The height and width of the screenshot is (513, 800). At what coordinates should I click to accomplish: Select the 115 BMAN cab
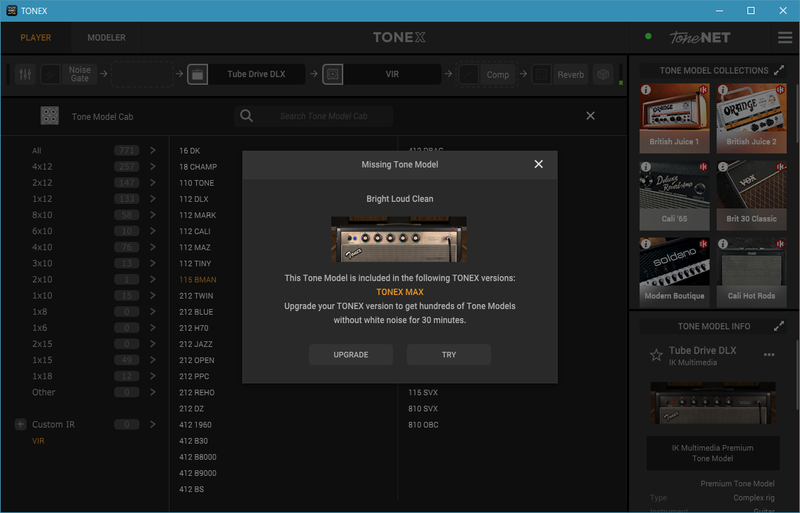click(197, 280)
